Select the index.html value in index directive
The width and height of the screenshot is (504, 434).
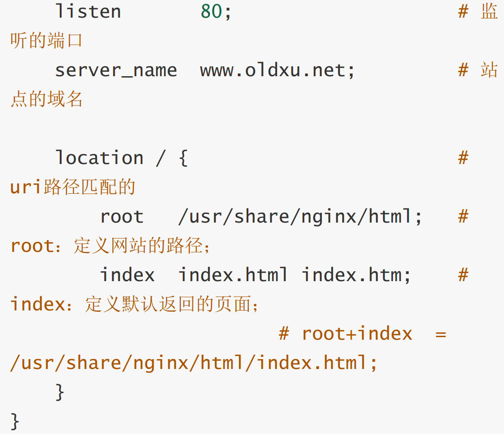point(233,275)
